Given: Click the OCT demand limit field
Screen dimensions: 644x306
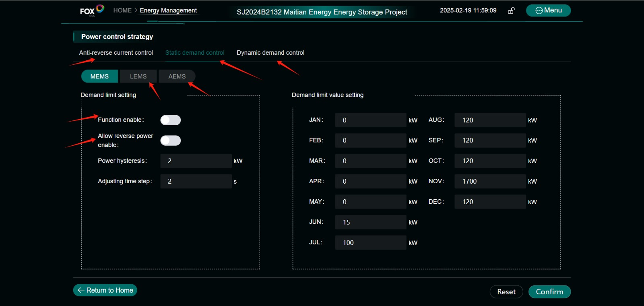Looking at the screenshot, I should point(490,161).
